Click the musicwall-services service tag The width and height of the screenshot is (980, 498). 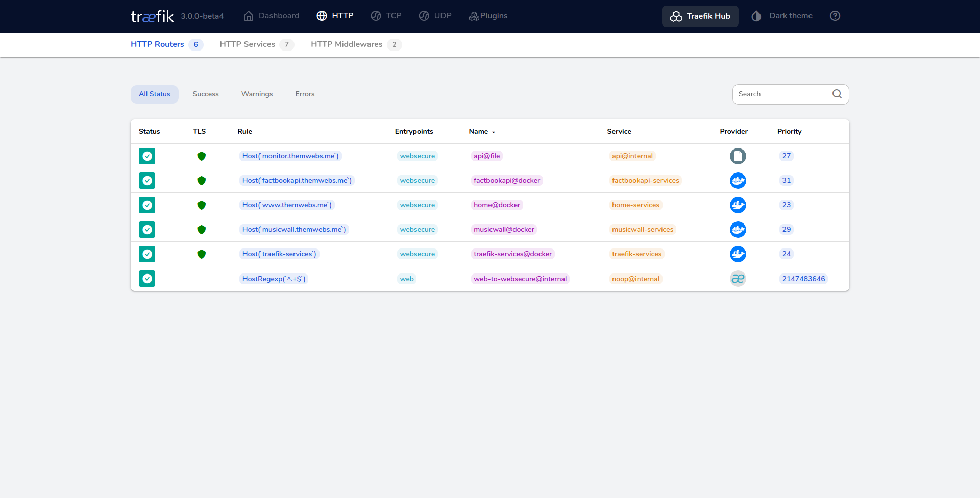click(643, 230)
